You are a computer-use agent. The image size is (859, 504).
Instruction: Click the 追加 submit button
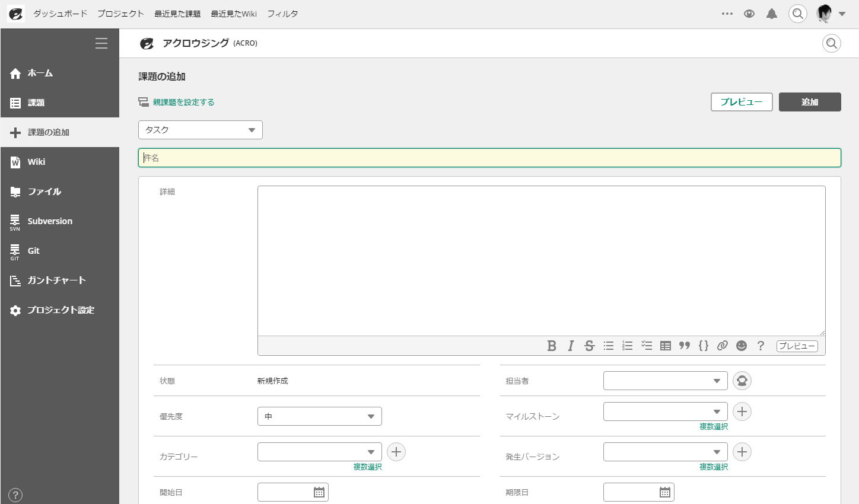pyautogui.click(x=809, y=102)
